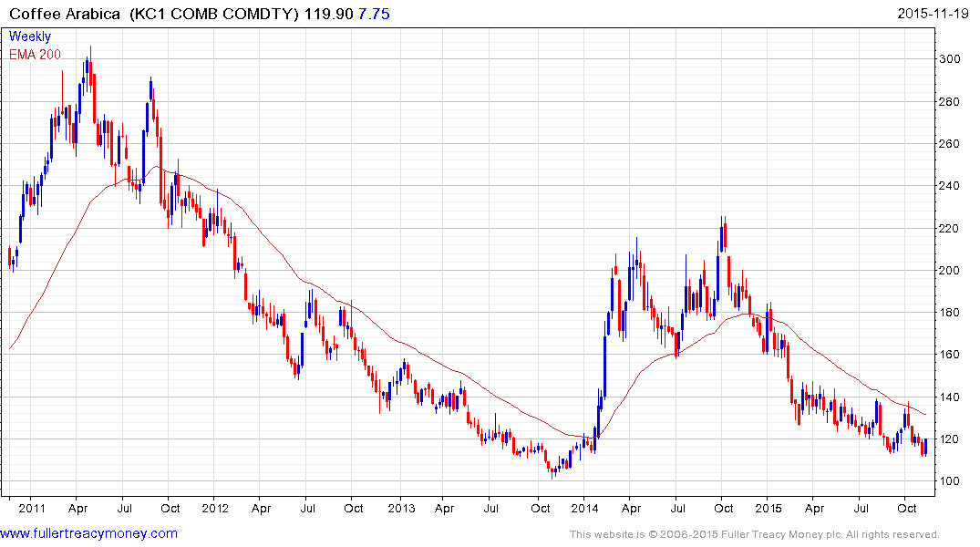
Task: Click the 2011 year label on time axis
Action: tap(32, 508)
